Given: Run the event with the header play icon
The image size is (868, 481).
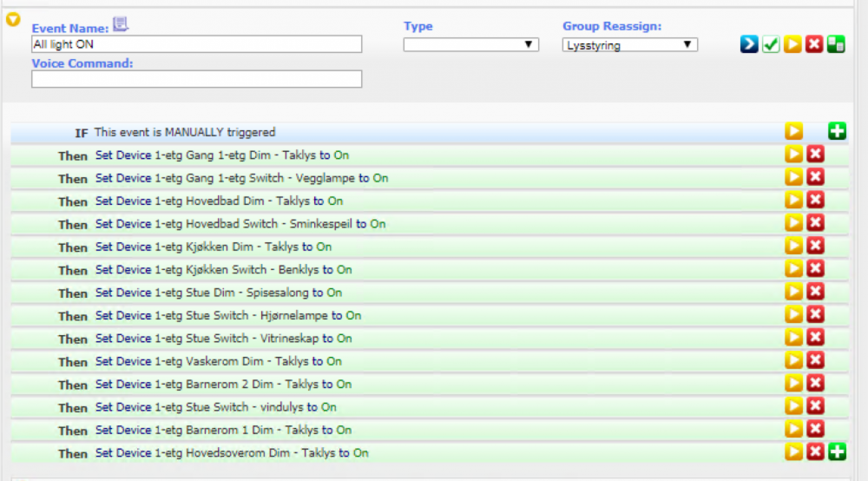Looking at the screenshot, I should pyautogui.click(x=792, y=44).
